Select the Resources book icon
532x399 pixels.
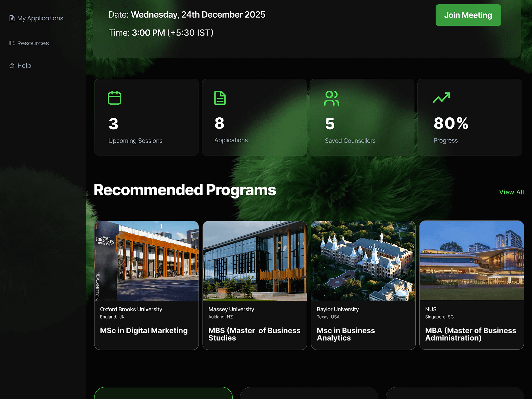tap(11, 43)
